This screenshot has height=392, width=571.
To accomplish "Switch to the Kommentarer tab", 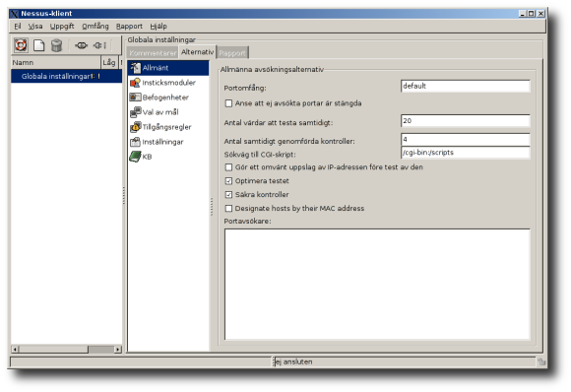I will click(x=153, y=53).
